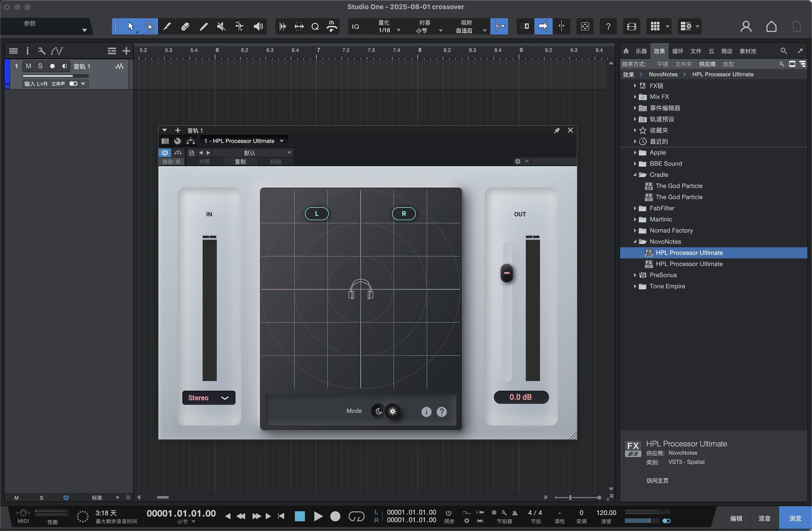Viewport: 812px width, 531px height.
Task: Collapse the Cradle folder
Action: [635, 175]
